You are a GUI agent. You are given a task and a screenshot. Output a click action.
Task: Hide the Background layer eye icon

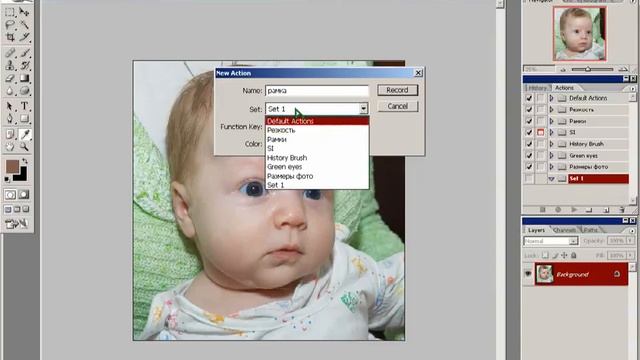click(x=528, y=274)
